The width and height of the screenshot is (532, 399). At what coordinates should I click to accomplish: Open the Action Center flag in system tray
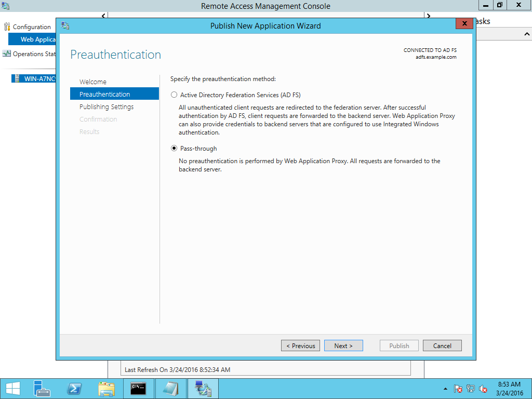point(459,388)
